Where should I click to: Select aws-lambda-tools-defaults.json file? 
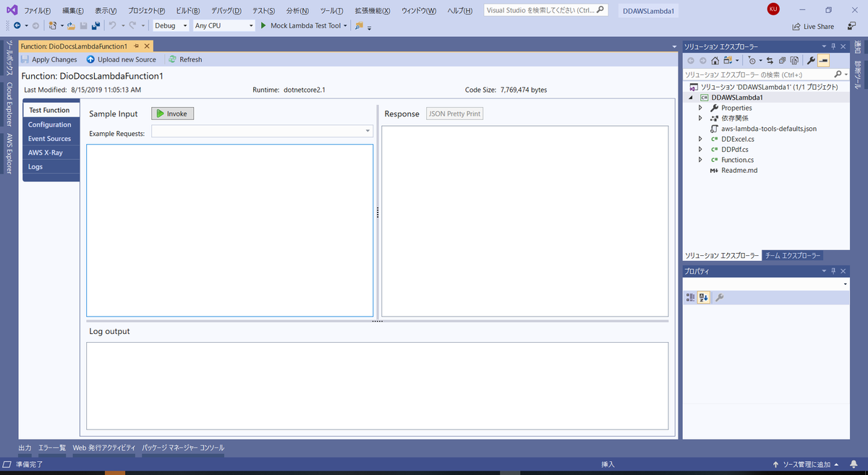tap(769, 129)
